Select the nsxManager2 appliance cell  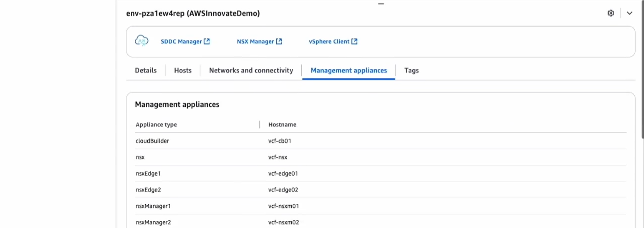[x=153, y=222]
